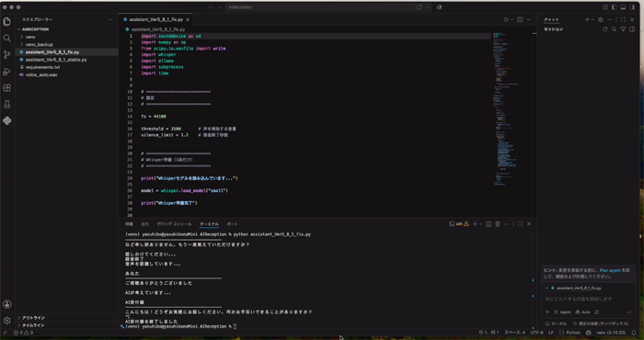The height and width of the screenshot is (340, 644).
Task: Run Python file play button
Action: [506, 19]
